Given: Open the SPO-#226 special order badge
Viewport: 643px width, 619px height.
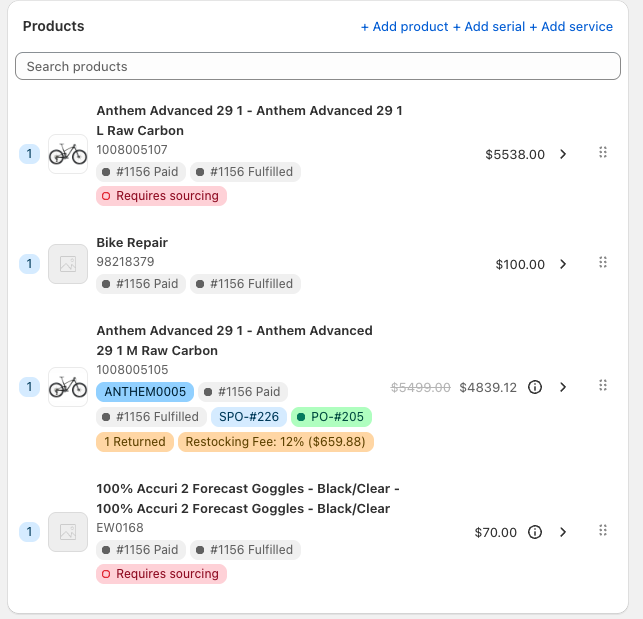Looking at the screenshot, I should coord(248,417).
